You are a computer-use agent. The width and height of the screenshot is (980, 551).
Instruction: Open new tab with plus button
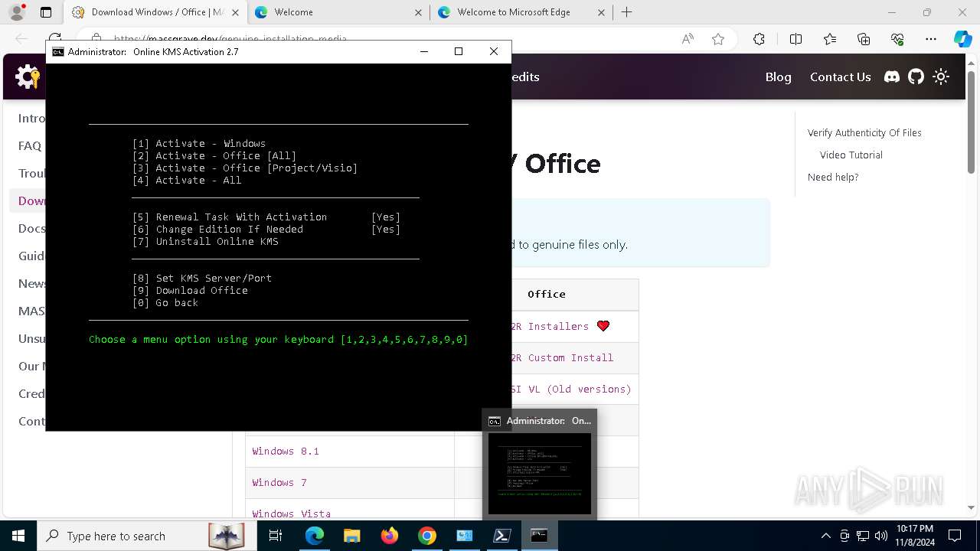coord(626,12)
